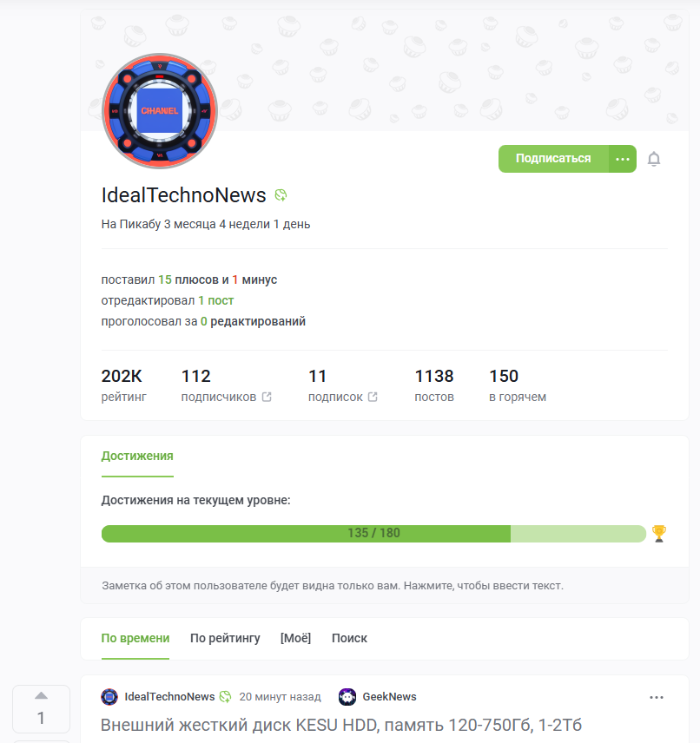Open the GeekNews community link

coord(389,696)
